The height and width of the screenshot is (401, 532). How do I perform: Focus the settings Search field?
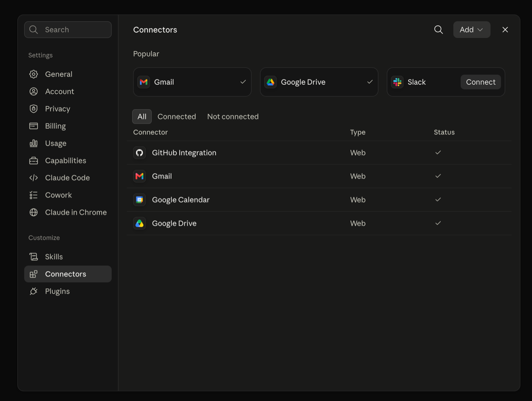[68, 30]
